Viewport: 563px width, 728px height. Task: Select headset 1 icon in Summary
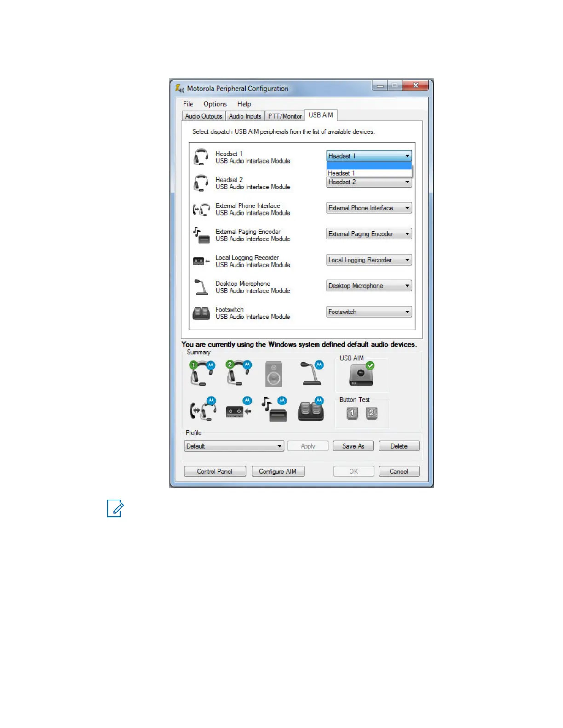click(x=201, y=373)
